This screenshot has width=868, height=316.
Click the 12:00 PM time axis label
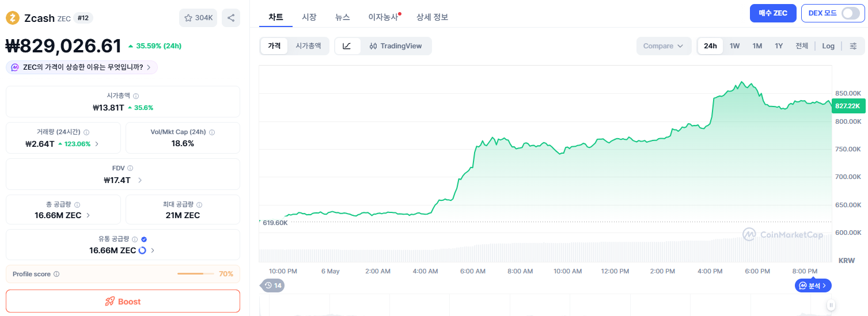tap(615, 271)
